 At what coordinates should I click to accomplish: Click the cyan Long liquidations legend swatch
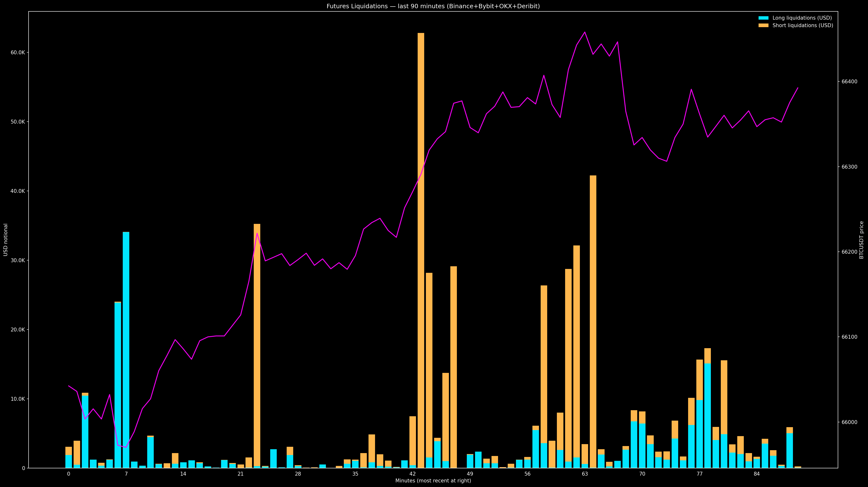pyautogui.click(x=764, y=18)
